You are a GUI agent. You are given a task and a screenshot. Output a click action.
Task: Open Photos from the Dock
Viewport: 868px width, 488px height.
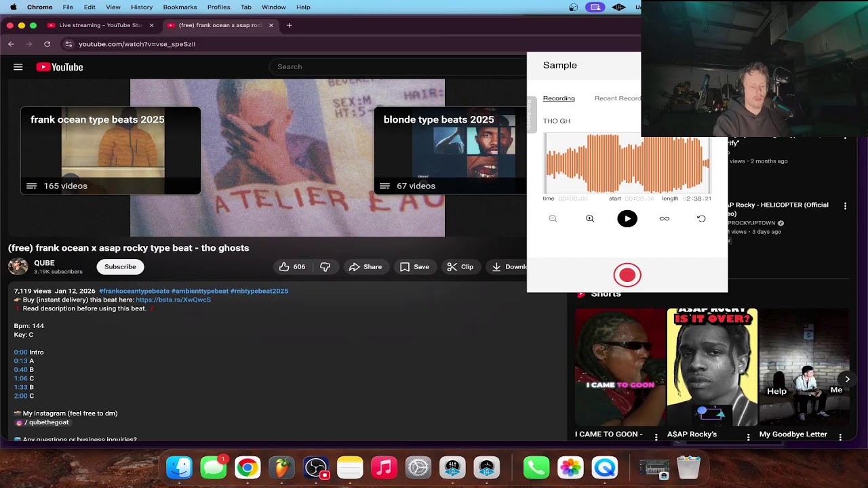[x=570, y=468]
